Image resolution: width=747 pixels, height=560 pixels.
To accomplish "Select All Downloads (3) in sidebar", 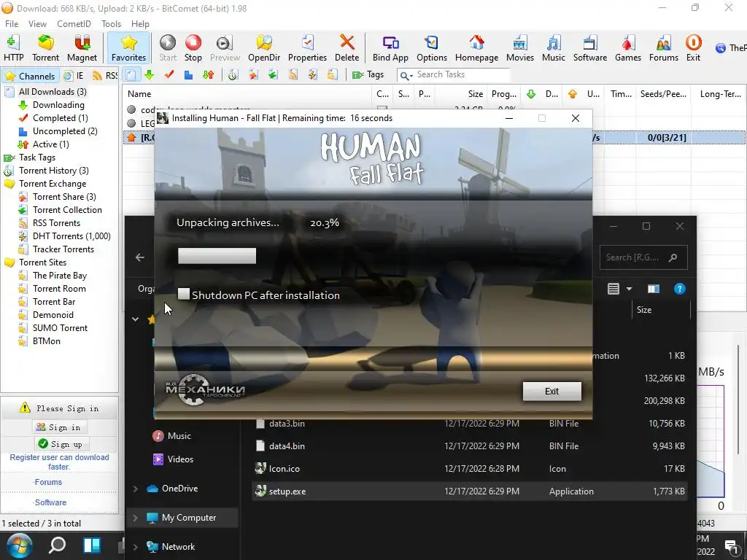I will click(x=53, y=91).
